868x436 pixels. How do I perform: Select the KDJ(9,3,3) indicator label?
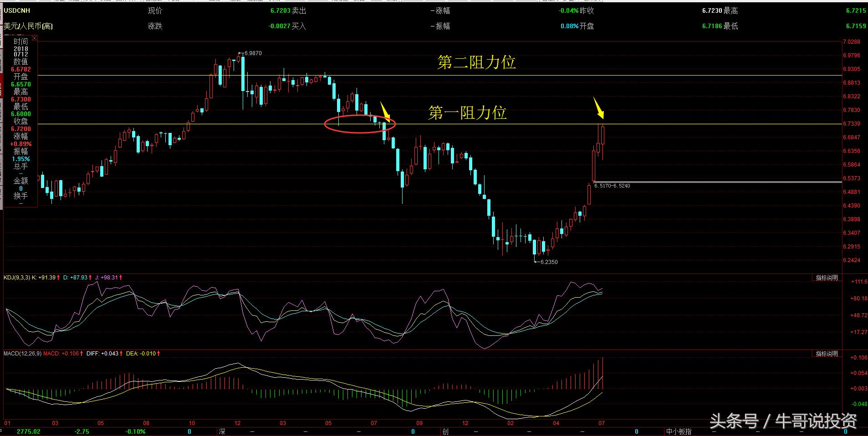17,278
